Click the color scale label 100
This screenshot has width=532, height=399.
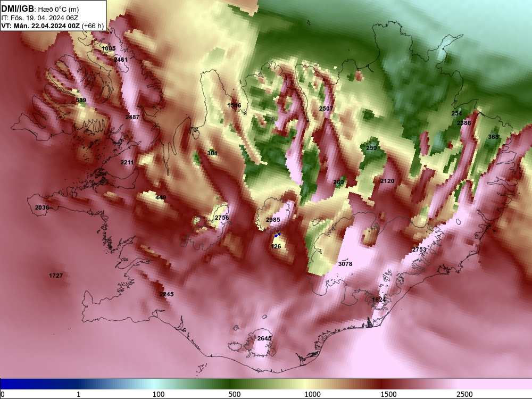tap(159, 394)
